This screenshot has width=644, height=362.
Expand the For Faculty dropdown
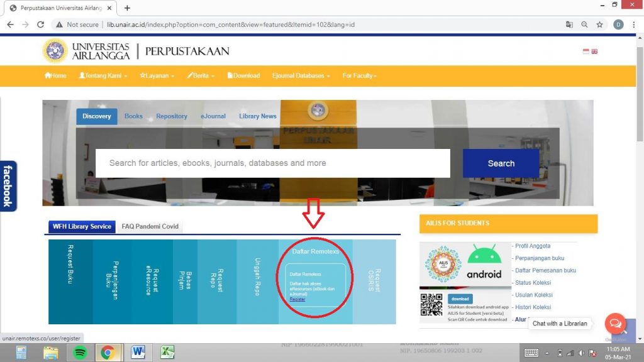[359, 75]
